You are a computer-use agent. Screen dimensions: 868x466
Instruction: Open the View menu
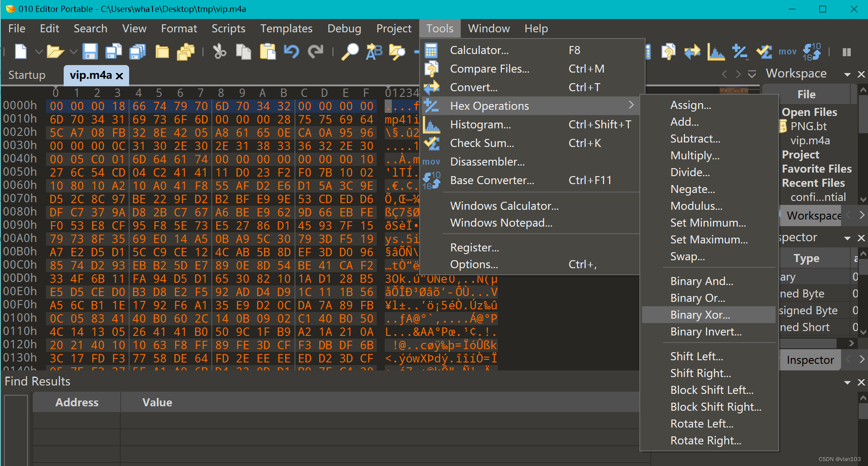(x=134, y=28)
